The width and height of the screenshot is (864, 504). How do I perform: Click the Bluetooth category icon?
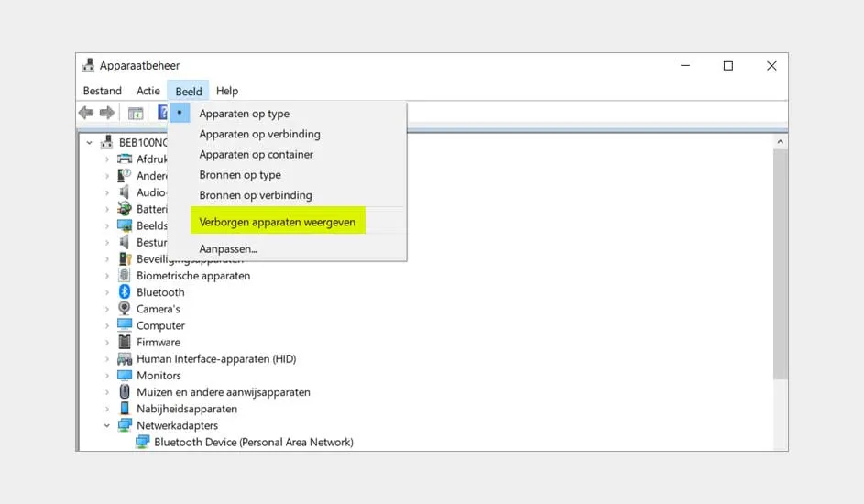tap(125, 292)
